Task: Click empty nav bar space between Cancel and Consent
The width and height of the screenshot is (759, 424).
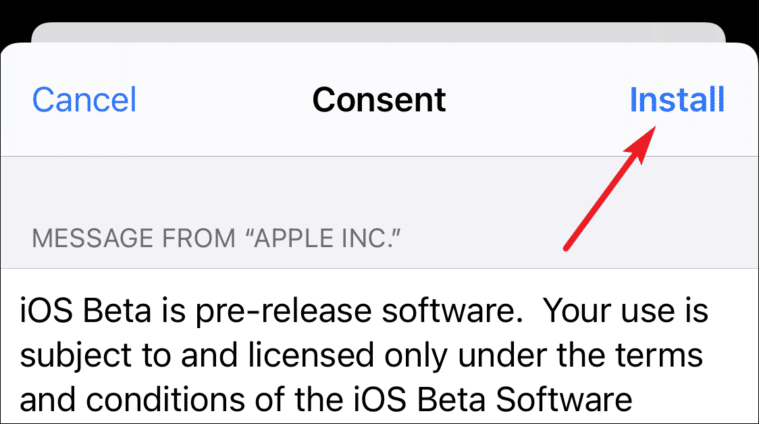Action: 225,100
